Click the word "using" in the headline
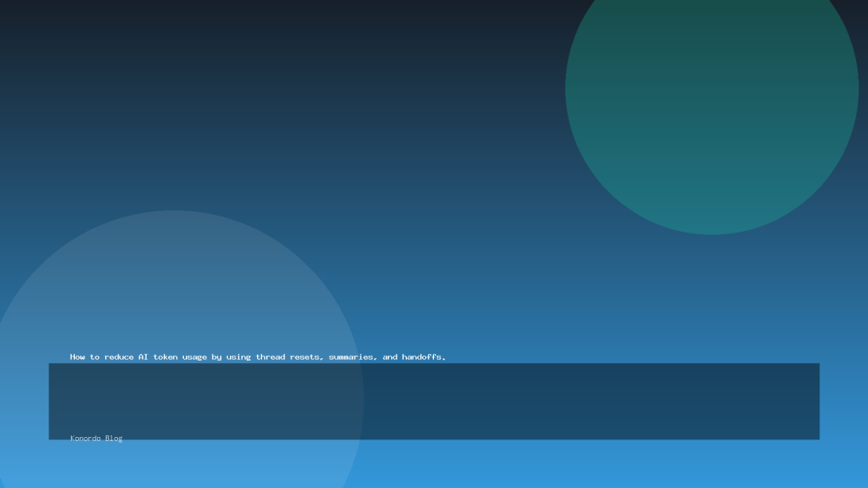Viewport: 868px width, 488px height. [238, 357]
